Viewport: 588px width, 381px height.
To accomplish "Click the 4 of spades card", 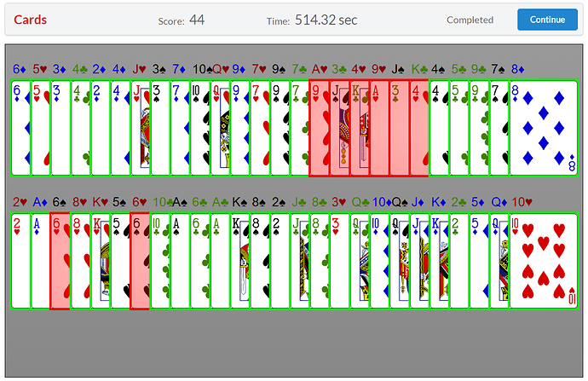I will (x=439, y=128).
